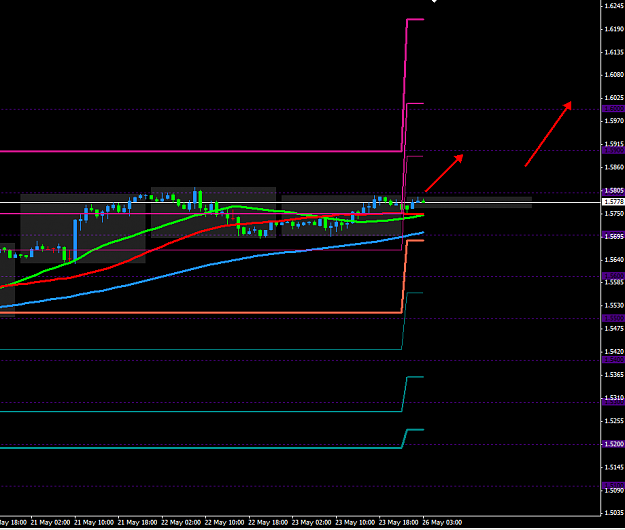
Task: Select the purple 1.6000 level price tag
Action: (614, 109)
